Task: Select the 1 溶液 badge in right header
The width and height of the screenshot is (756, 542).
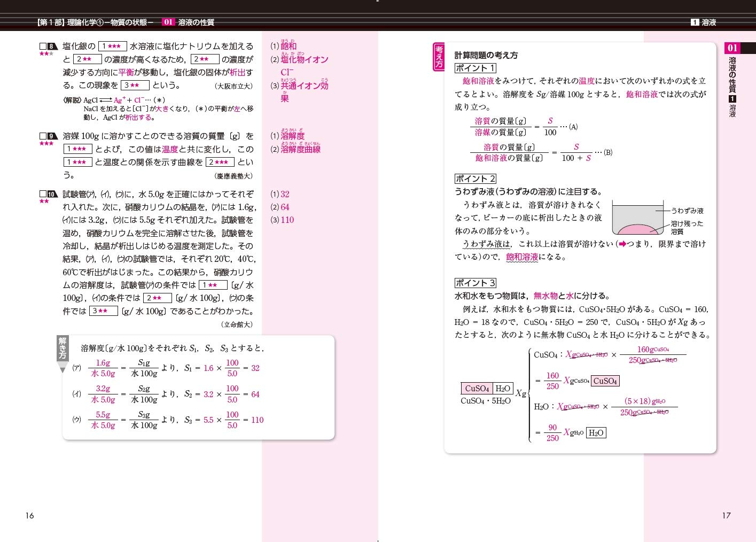Action: [x=695, y=22]
